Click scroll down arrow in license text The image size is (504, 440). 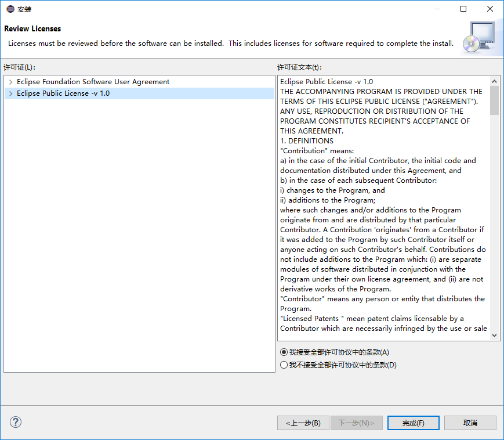(x=494, y=336)
